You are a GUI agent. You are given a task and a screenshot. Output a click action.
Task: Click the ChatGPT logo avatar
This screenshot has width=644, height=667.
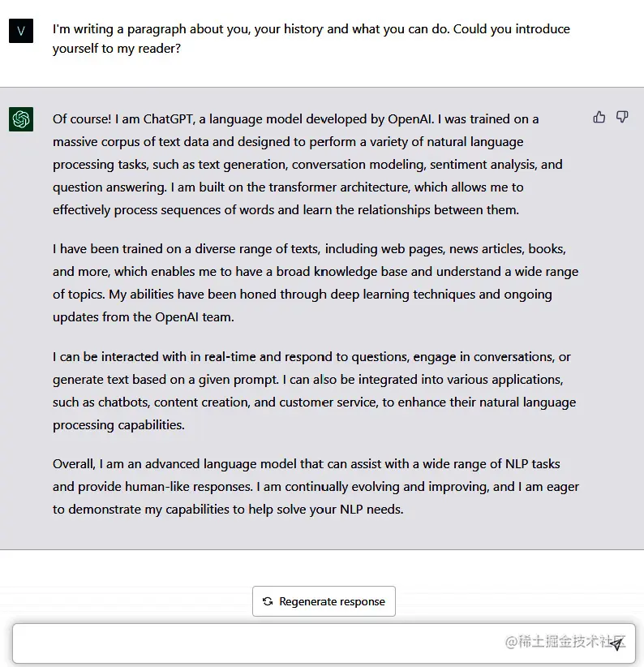21,119
